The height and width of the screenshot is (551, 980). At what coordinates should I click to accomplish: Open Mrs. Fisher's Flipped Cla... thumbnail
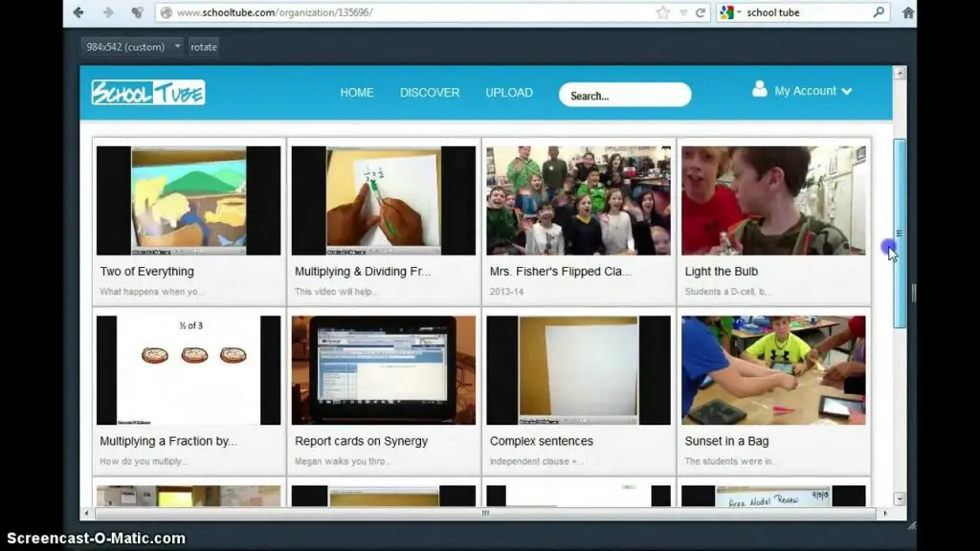click(x=579, y=201)
